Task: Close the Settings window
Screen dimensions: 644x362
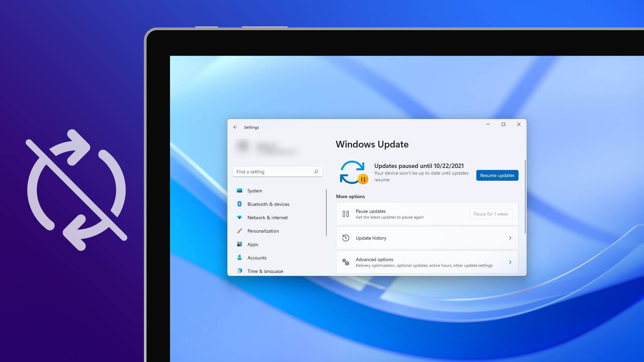Action: click(519, 124)
